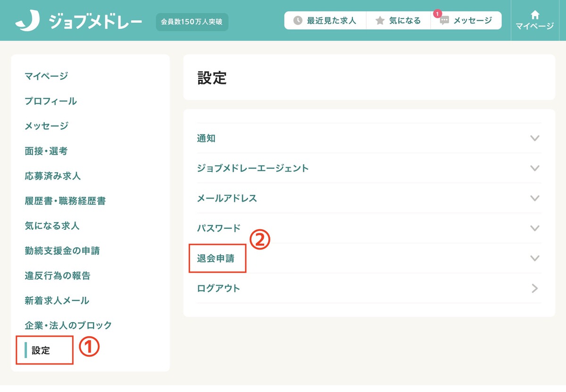Click the clock icon for recently viewed jobs

298,20
